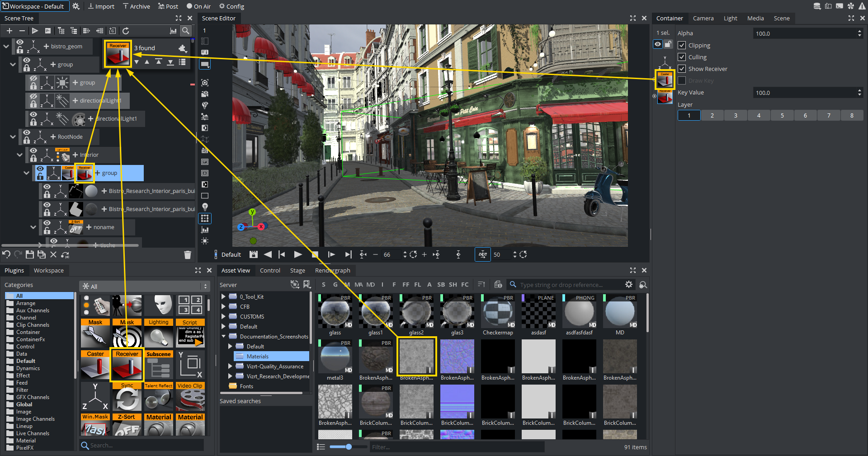
Task: Toggle visibility eye of RootNode
Action: pyautogui.click(x=27, y=133)
